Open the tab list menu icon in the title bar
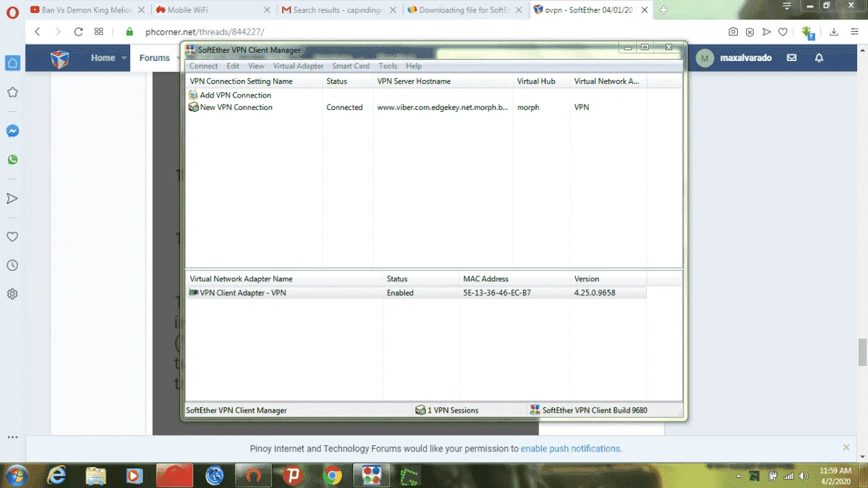The height and width of the screenshot is (488, 868). [787, 6]
